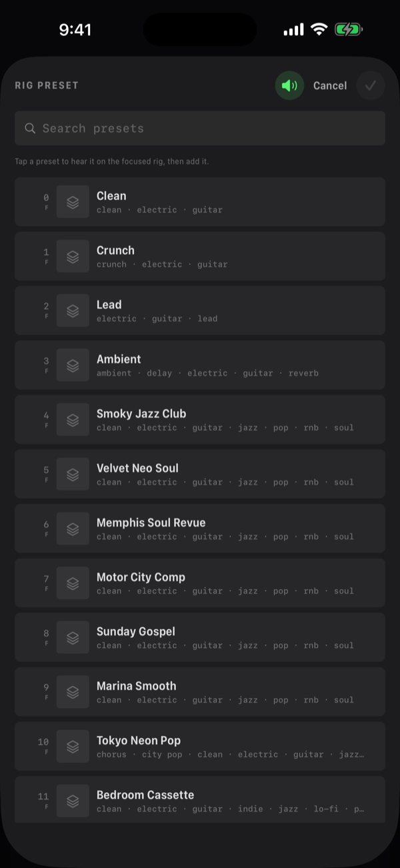Select the Sunday Gospel preset row

(x=200, y=638)
